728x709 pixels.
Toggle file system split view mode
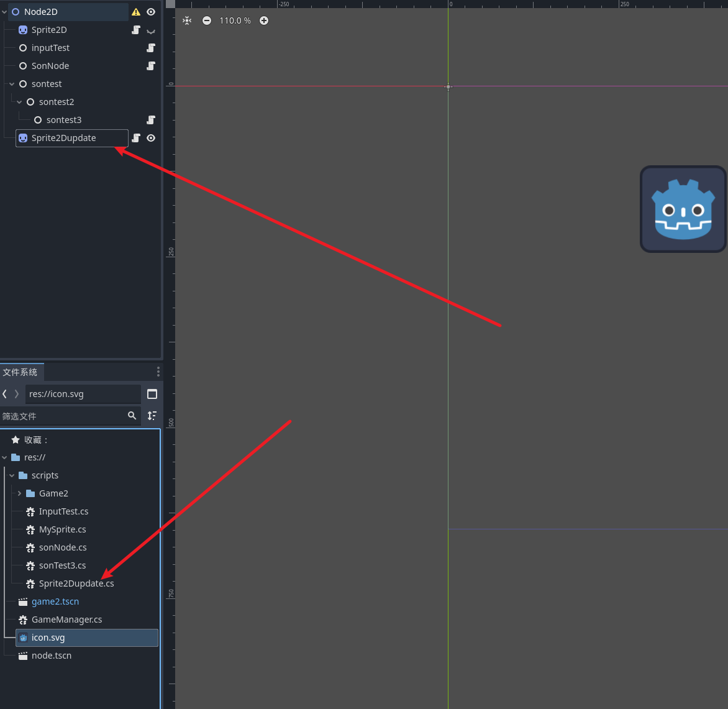[x=152, y=394]
